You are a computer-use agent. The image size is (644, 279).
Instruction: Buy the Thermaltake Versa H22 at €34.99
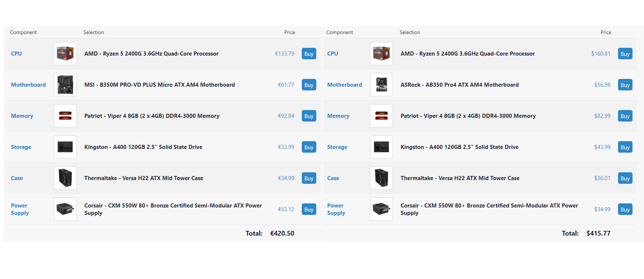click(309, 178)
